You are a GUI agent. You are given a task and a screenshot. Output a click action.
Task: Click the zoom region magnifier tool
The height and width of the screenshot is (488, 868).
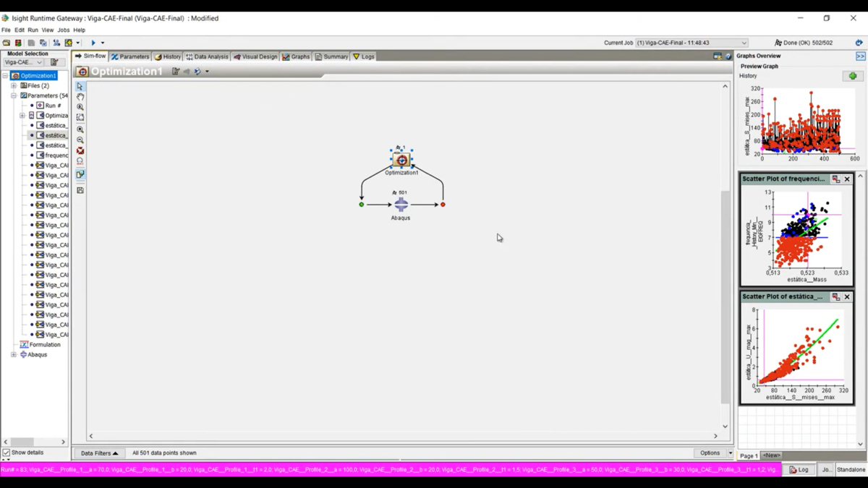(80, 107)
